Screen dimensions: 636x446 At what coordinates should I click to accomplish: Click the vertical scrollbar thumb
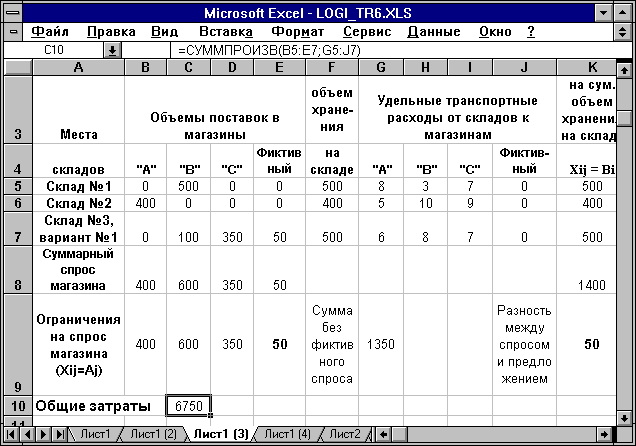[624, 118]
